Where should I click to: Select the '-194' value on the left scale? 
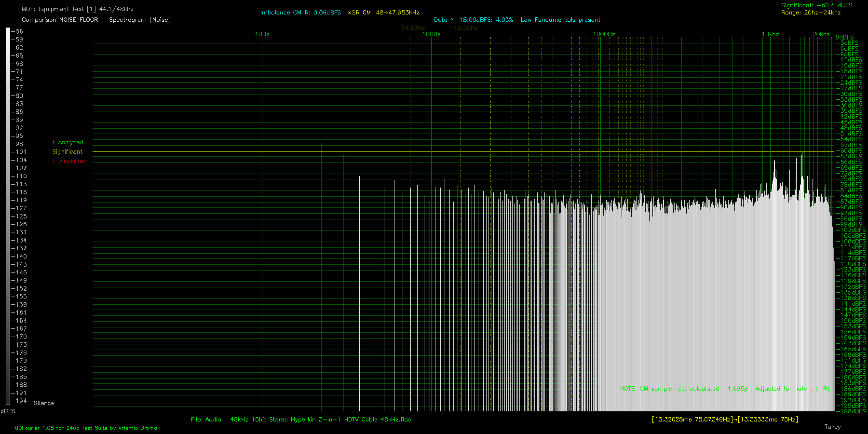click(19, 401)
